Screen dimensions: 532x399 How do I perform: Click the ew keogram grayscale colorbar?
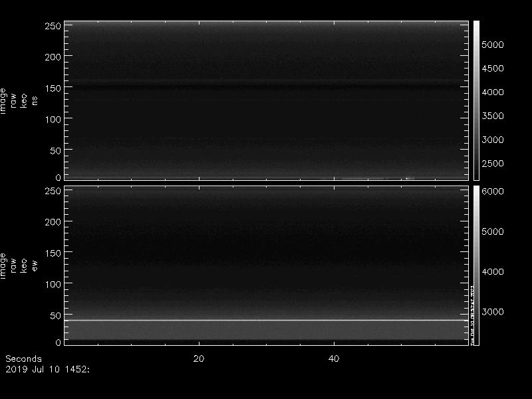click(476, 265)
